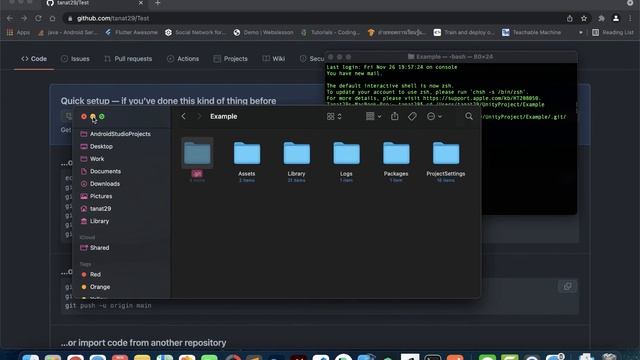Click Chrome share page icon
This screenshot has height=360, width=640.
(569, 18)
